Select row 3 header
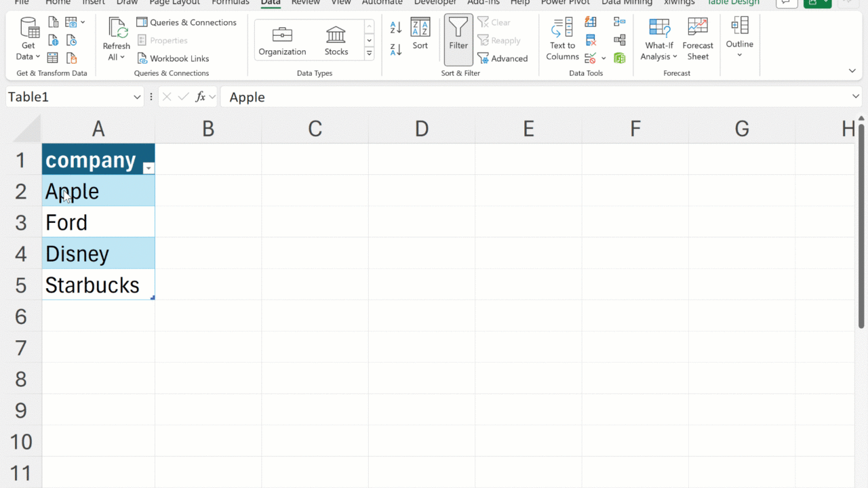 pyautogui.click(x=21, y=222)
